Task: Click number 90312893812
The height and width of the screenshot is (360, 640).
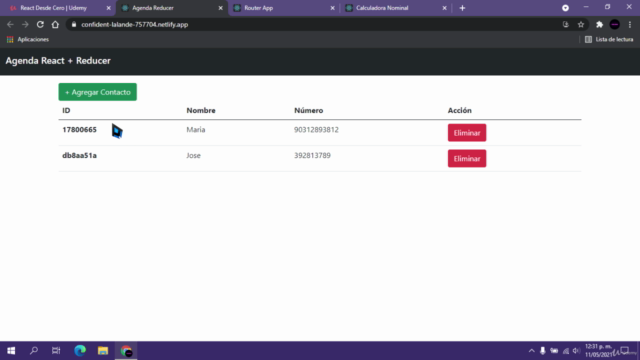Action: [x=316, y=130]
